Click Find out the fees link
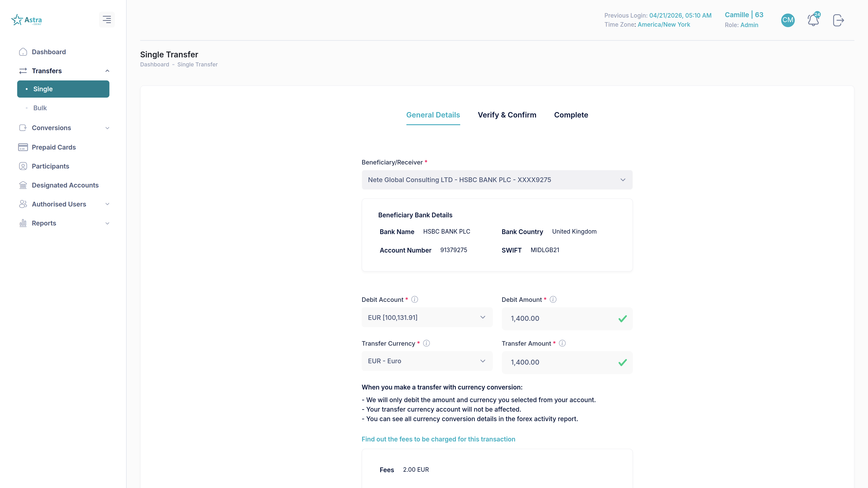The width and height of the screenshot is (868, 488). pos(438,439)
